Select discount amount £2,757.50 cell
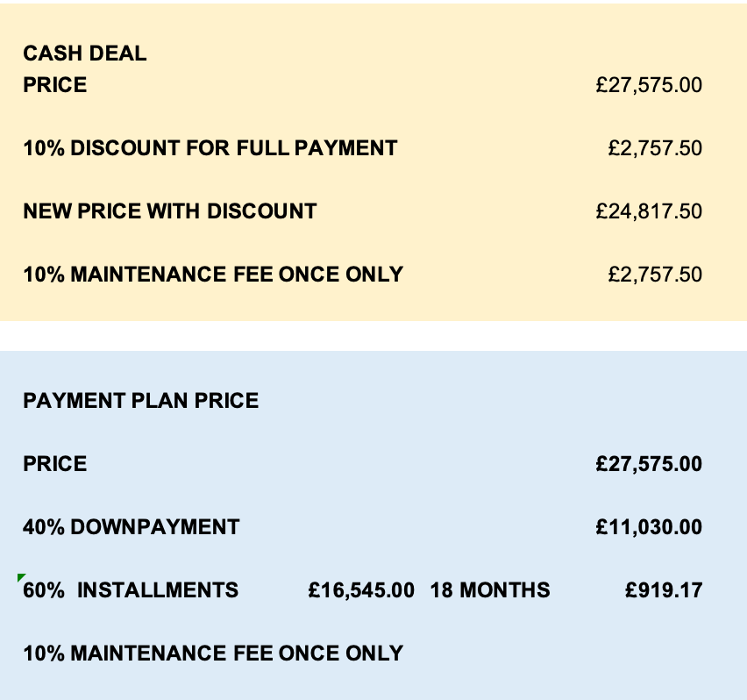Image resolution: width=747 pixels, height=700 pixels. point(655,148)
